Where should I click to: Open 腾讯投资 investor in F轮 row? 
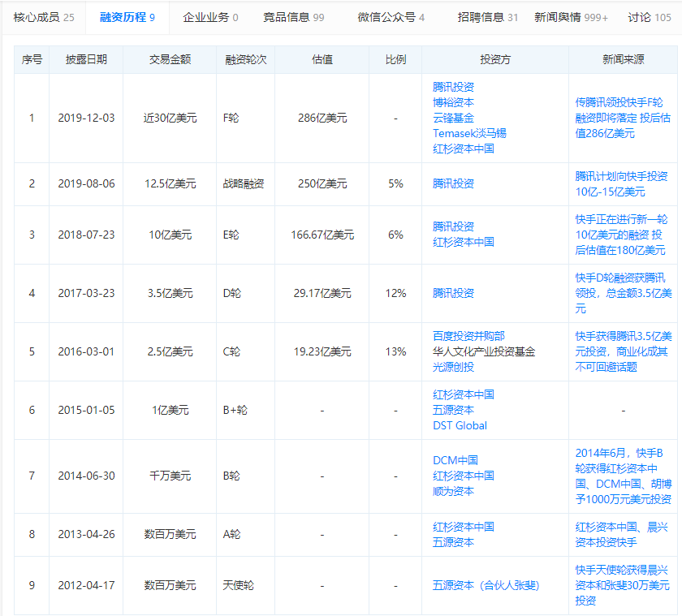453,87
